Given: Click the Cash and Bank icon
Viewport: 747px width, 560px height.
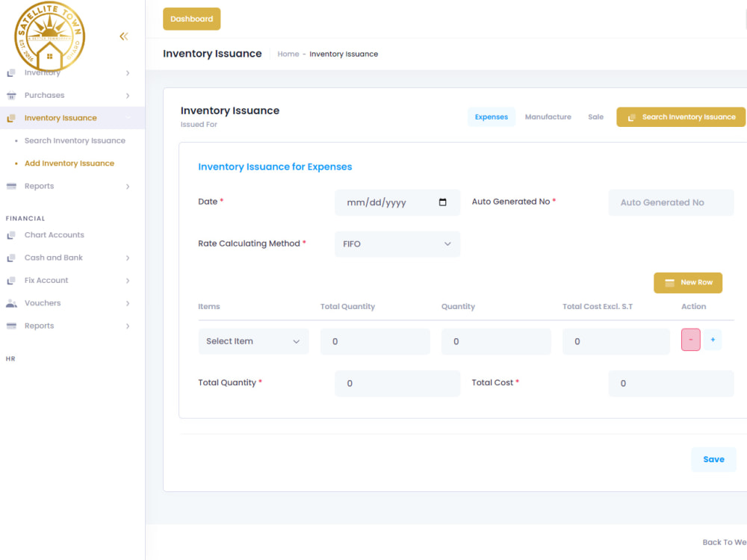Looking at the screenshot, I should 11,258.
